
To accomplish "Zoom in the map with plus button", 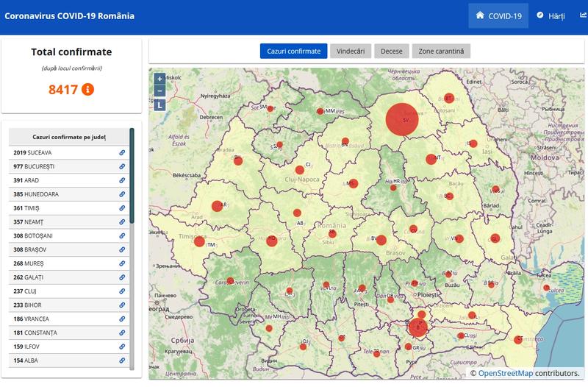I will [x=159, y=79].
